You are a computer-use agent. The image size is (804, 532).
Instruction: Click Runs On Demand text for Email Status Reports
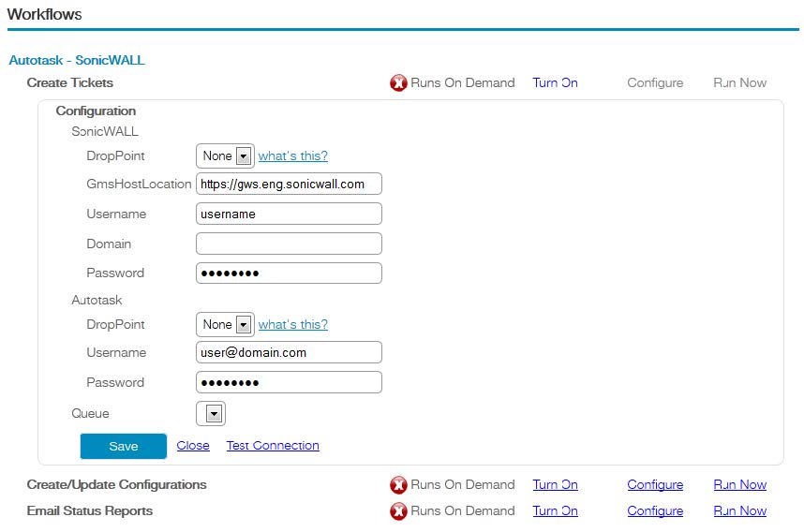463,511
